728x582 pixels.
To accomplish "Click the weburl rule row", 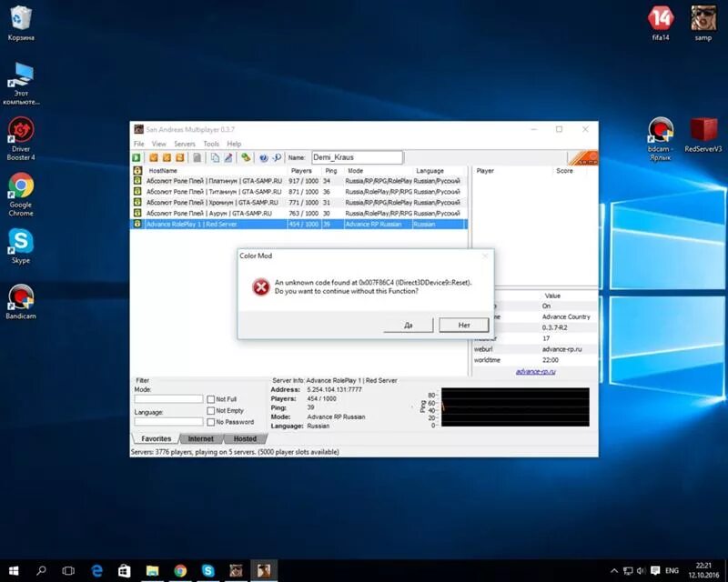I will [x=535, y=349].
